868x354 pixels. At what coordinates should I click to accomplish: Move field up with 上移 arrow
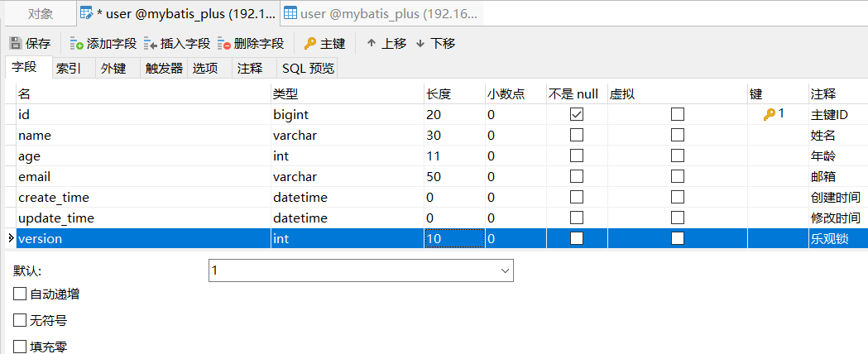click(x=372, y=43)
